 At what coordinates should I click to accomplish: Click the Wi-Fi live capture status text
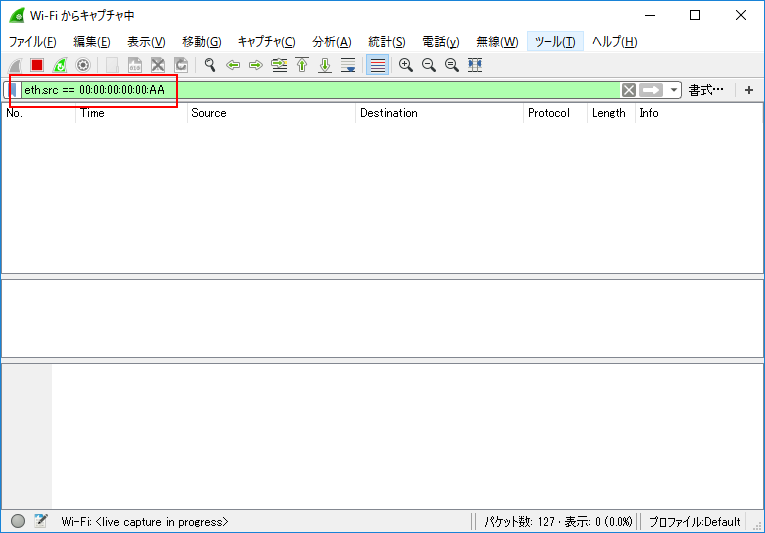pos(144,522)
